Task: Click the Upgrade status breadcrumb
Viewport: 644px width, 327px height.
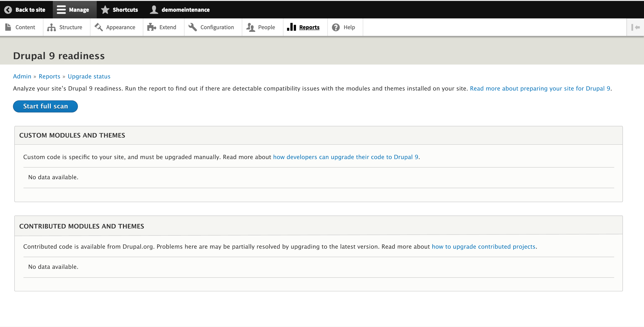Action: (x=89, y=76)
